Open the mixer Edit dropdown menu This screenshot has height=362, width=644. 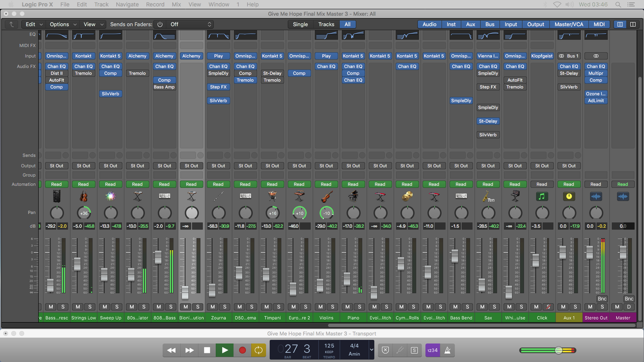pyautogui.click(x=34, y=24)
